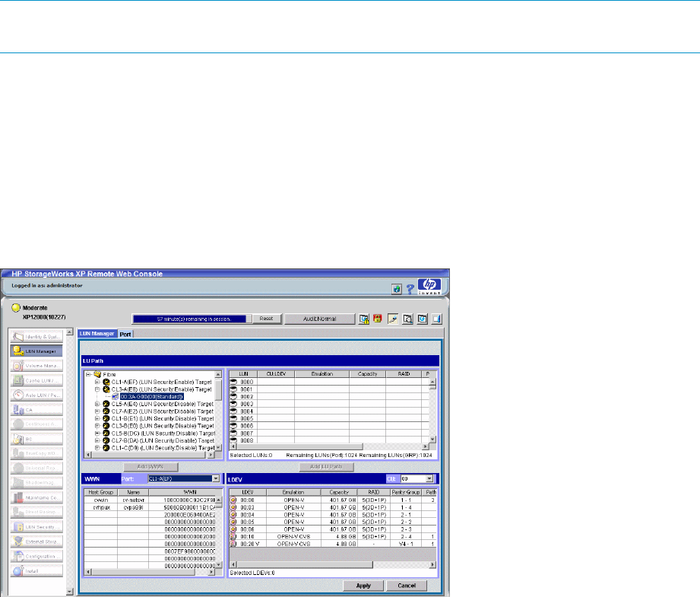Open the Direct Backup sidebar button
Viewport: 700px width, 597px height.
coord(36,512)
